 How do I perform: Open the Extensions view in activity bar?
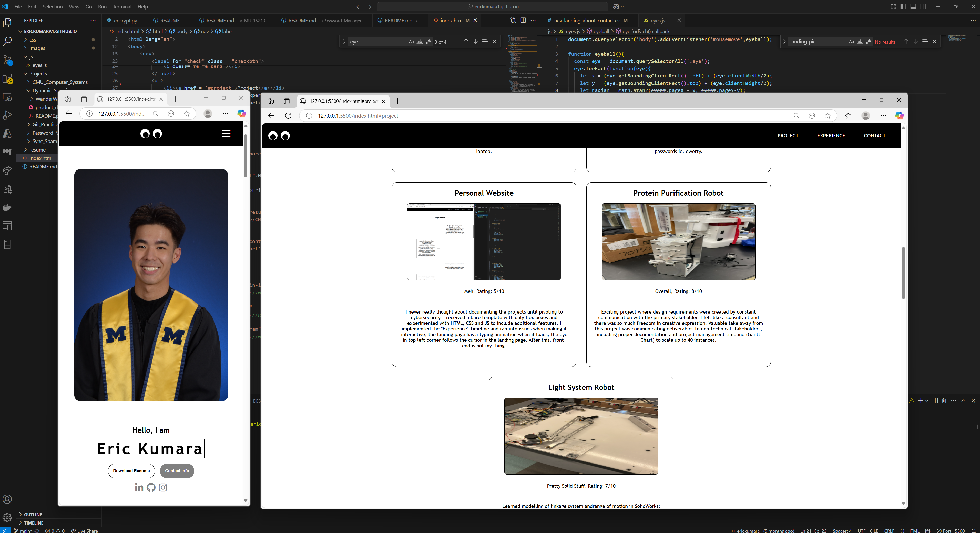point(7,79)
